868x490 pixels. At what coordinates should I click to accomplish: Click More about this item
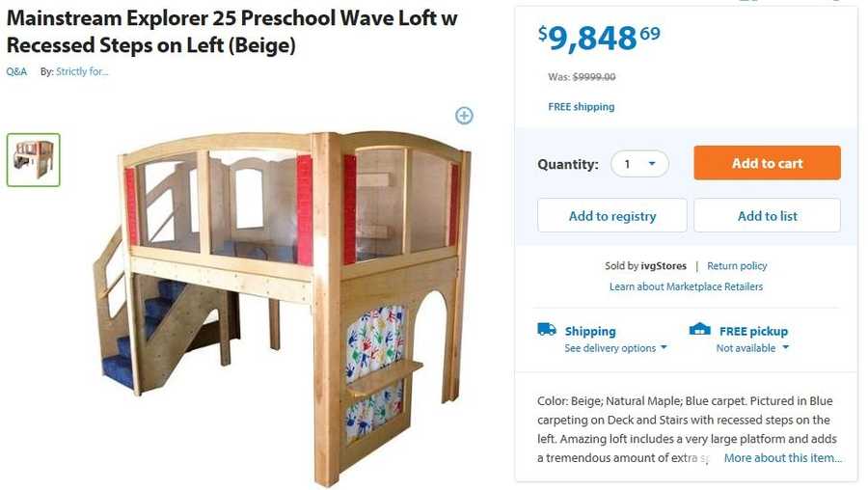(782, 458)
